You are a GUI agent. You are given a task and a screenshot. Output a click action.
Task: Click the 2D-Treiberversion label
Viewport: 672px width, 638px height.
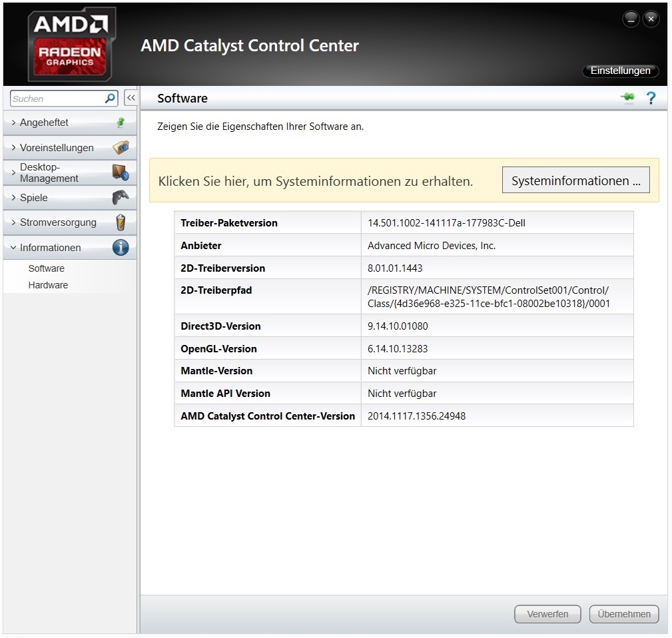click(223, 268)
